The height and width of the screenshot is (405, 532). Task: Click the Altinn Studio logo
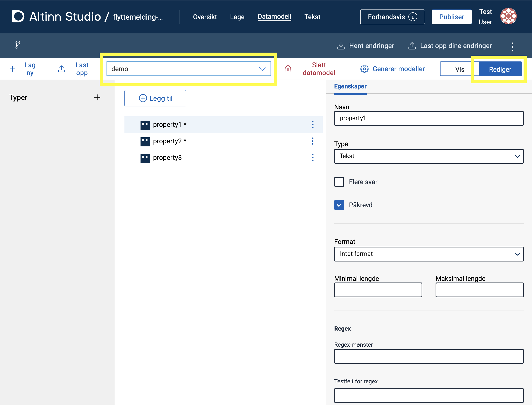[18, 16]
